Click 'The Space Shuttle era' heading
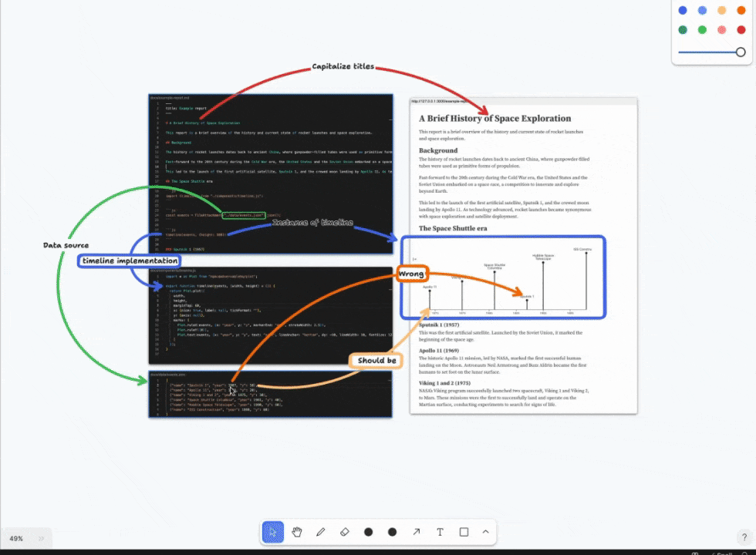The height and width of the screenshot is (555, 756). point(453,228)
